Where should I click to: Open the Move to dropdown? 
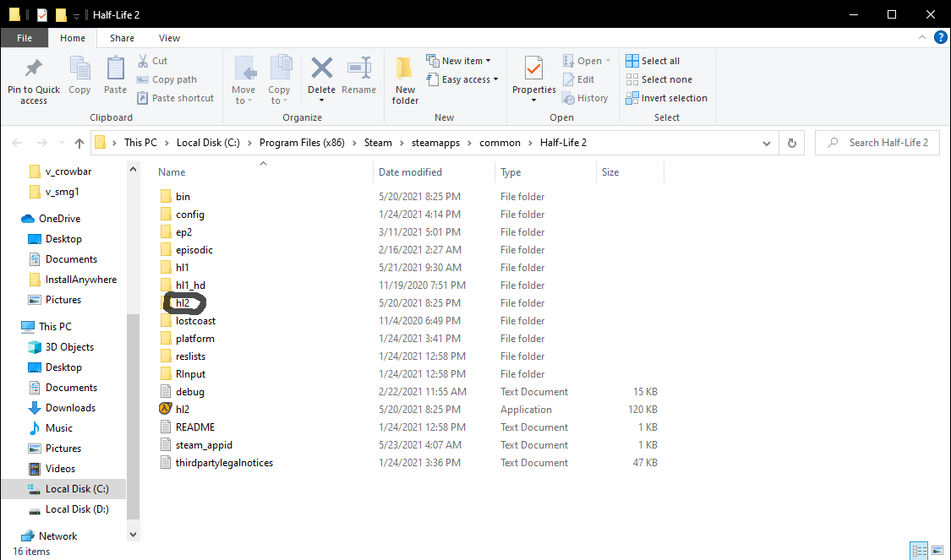pos(243,81)
